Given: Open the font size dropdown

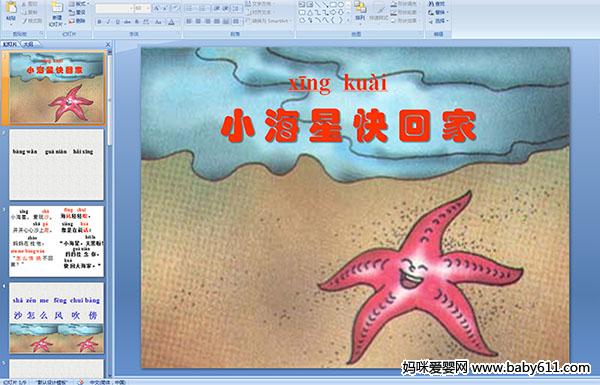Looking at the screenshot, I should tap(148, 8).
